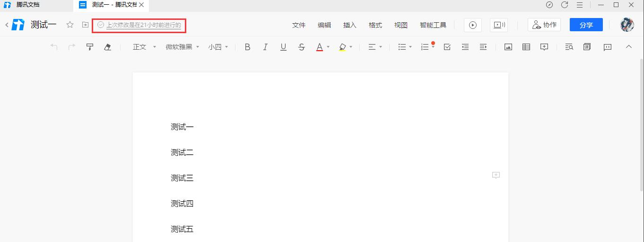Image resolution: width=644 pixels, height=242 pixels.
Task: Click the compass icon in title bar
Action: tap(549, 5)
